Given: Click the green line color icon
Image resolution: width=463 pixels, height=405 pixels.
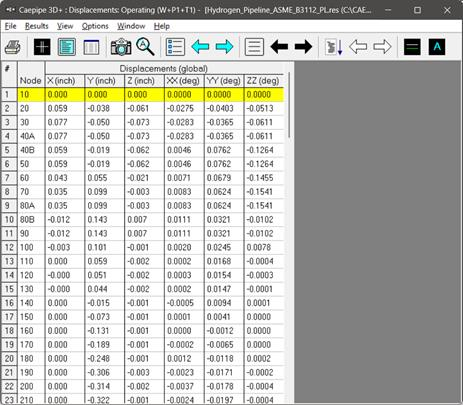Looking at the screenshot, I should coord(412,47).
